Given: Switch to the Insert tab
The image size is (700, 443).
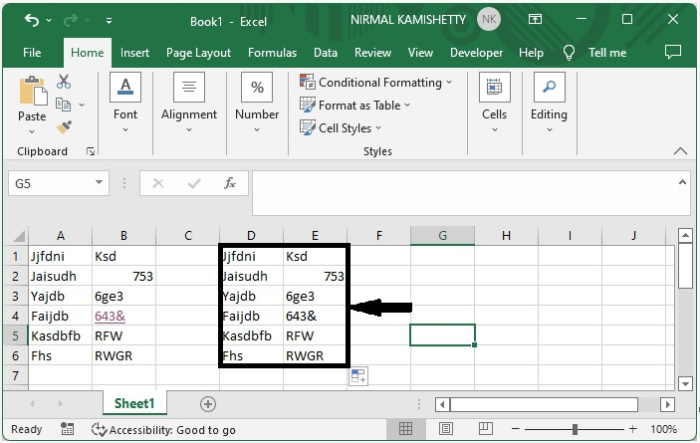Looking at the screenshot, I should tap(134, 53).
